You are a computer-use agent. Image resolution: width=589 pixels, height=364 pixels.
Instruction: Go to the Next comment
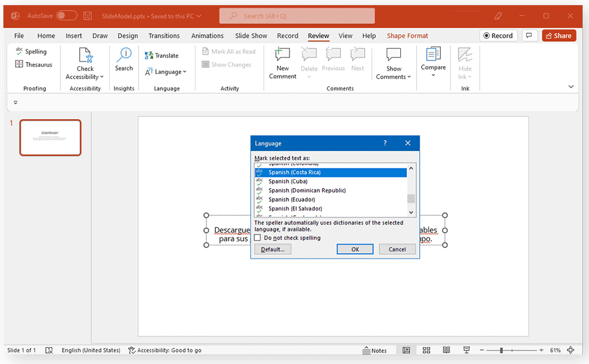coord(358,59)
